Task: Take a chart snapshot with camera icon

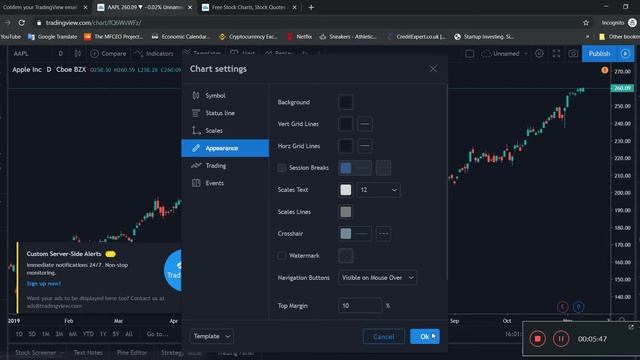Action: coord(573,53)
